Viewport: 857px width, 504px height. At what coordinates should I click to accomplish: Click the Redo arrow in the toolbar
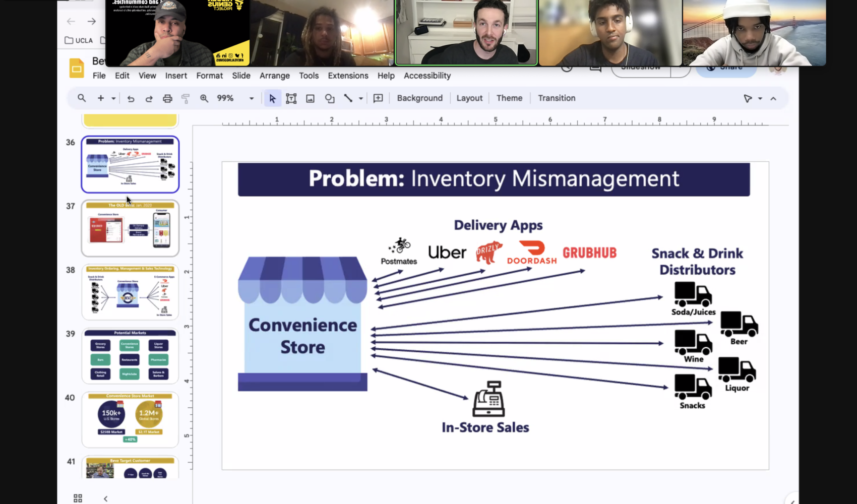149,99
